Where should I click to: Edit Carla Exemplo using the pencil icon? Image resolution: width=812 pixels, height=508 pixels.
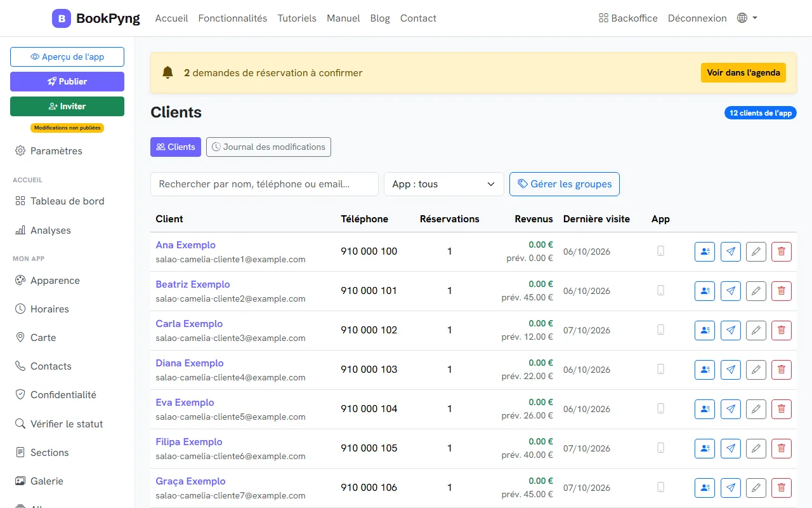756,331
